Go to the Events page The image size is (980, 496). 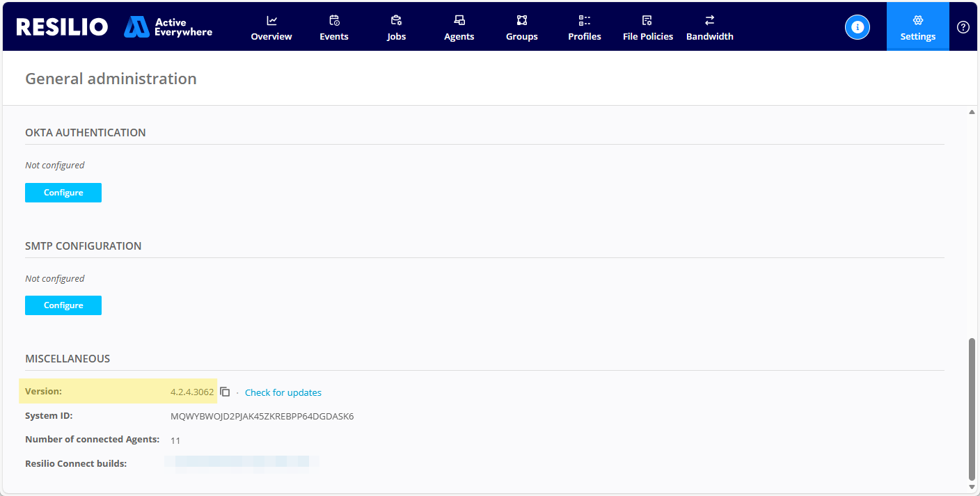(334, 28)
